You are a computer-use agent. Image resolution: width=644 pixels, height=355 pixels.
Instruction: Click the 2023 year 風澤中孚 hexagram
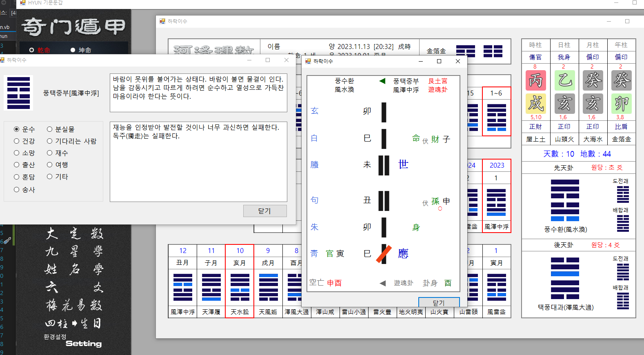pos(497,202)
